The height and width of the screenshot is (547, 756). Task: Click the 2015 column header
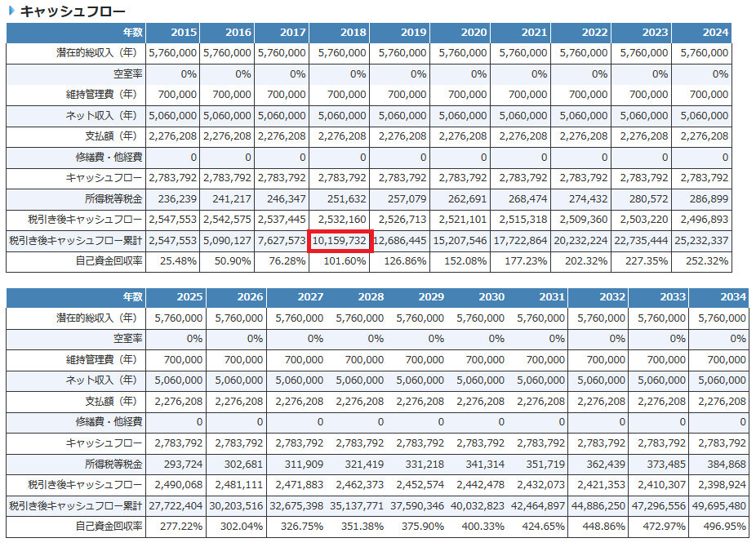coord(172,33)
